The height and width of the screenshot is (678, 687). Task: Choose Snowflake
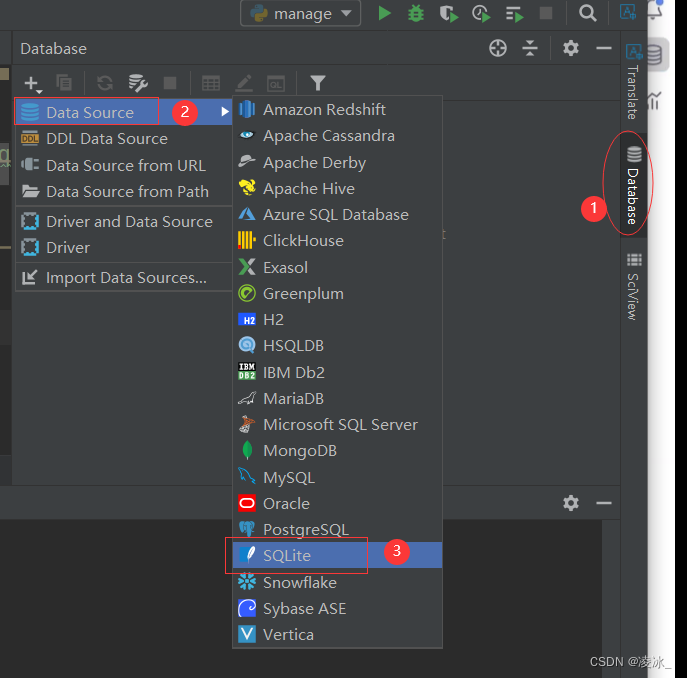(x=337, y=582)
